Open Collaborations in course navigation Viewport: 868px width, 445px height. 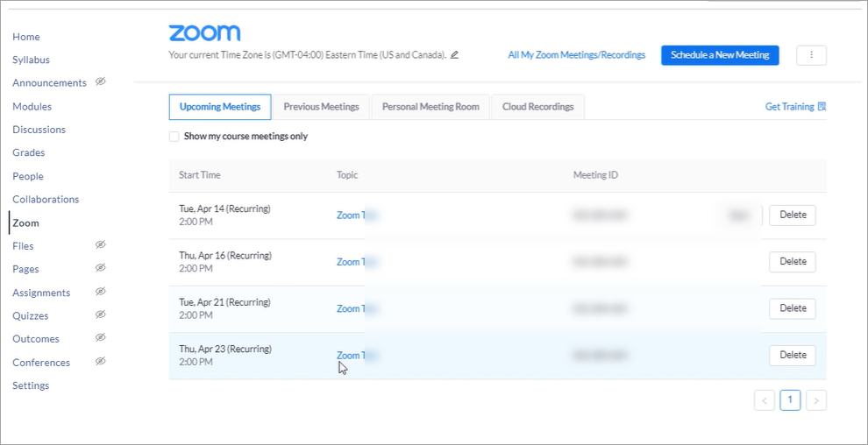(x=46, y=200)
